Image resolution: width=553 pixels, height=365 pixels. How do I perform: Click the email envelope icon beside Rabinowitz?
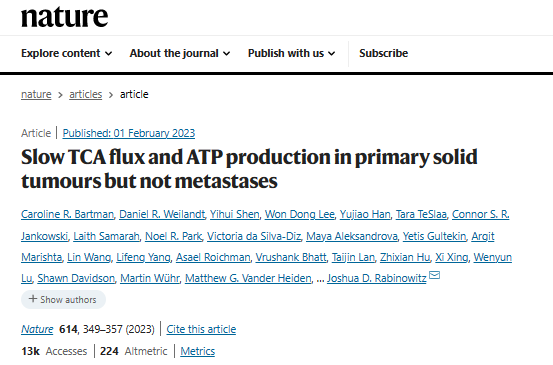434,275
